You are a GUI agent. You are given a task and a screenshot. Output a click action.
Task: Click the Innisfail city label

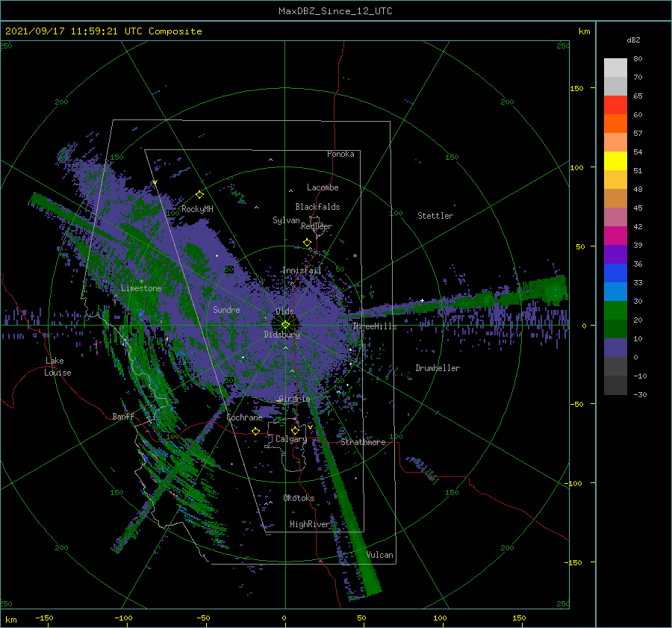302,270
